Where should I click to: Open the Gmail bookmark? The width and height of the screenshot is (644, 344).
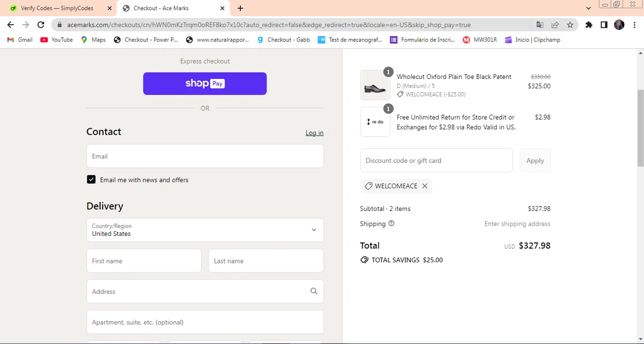tap(20, 39)
